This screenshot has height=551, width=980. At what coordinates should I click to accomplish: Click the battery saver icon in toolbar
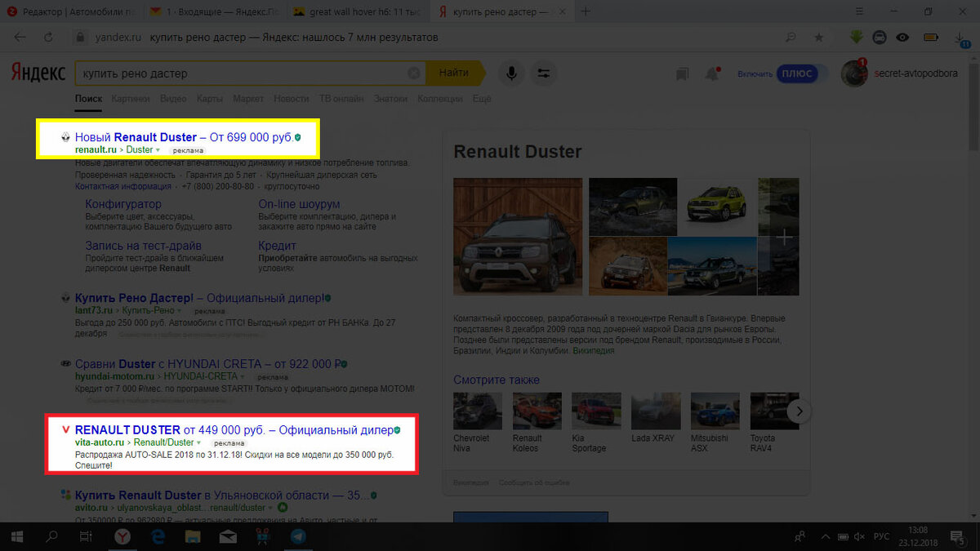(x=930, y=38)
